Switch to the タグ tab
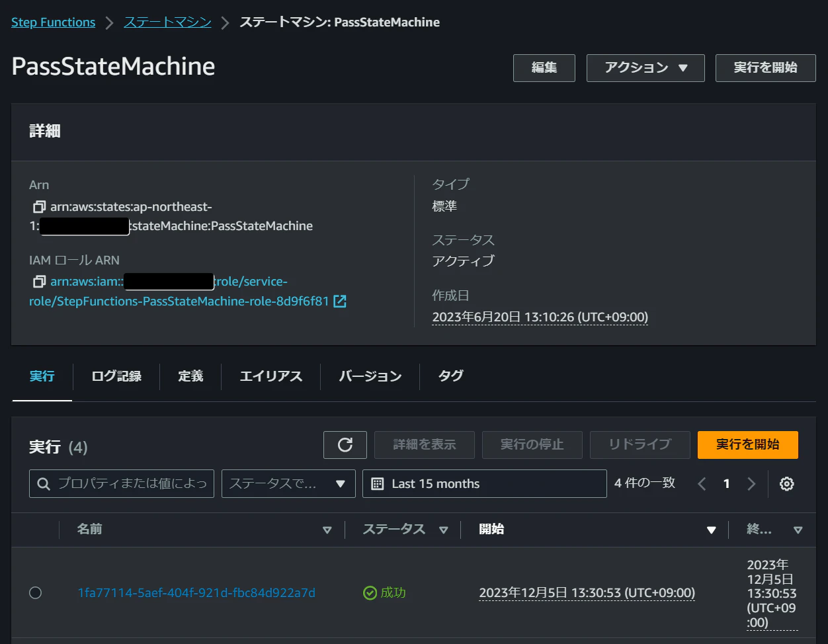The image size is (828, 644). pyautogui.click(x=451, y=376)
